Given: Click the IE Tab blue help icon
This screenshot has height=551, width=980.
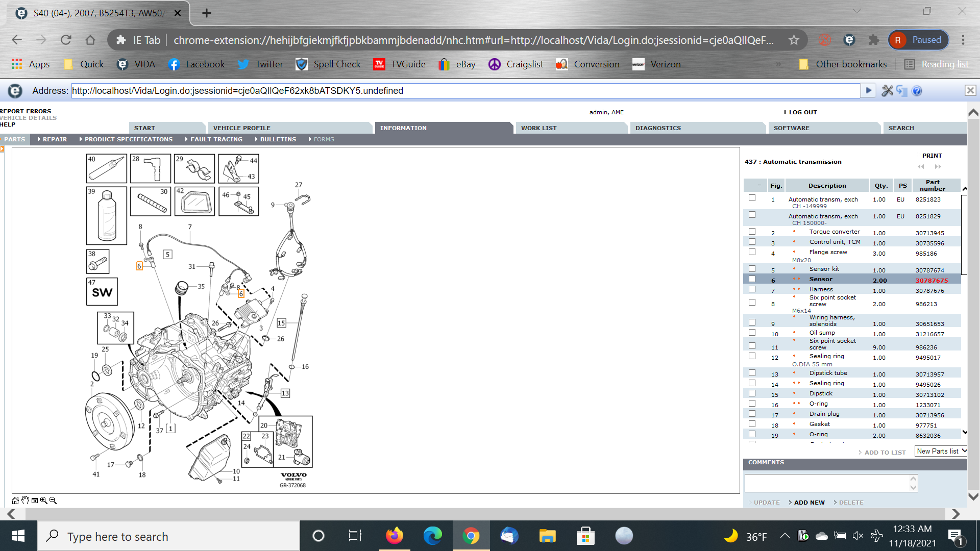Looking at the screenshot, I should (x=917, y=91).
